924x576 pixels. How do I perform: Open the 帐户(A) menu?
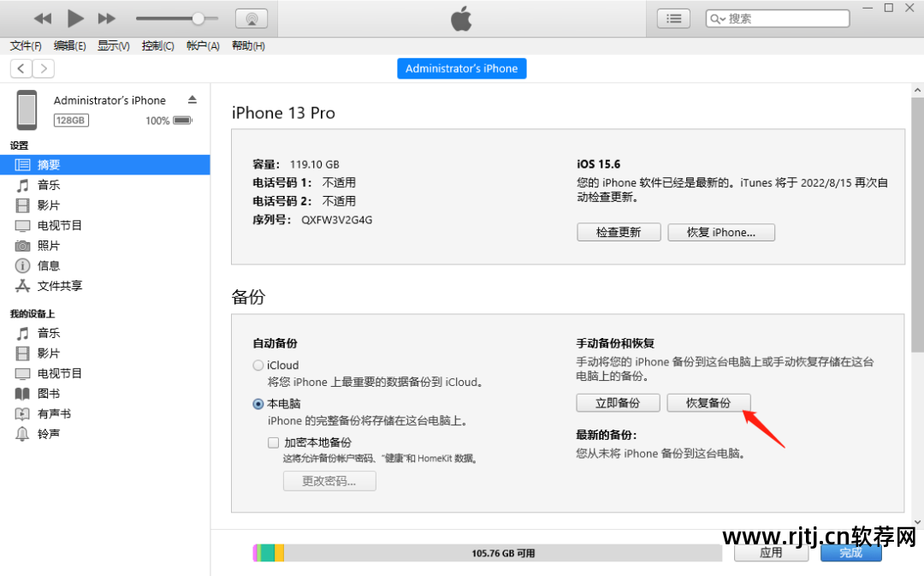(x=203, y=46)
